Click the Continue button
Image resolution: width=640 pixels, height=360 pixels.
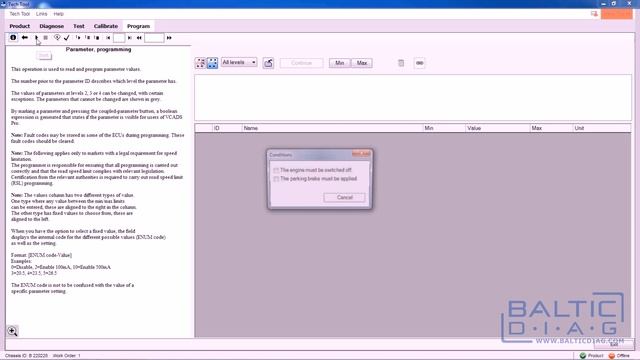pyautogui.click(x=302, y=63)
